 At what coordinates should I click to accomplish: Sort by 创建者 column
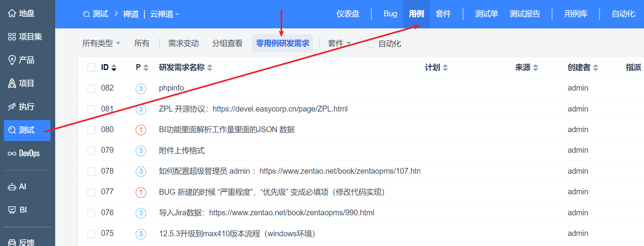tap(583, 68)
